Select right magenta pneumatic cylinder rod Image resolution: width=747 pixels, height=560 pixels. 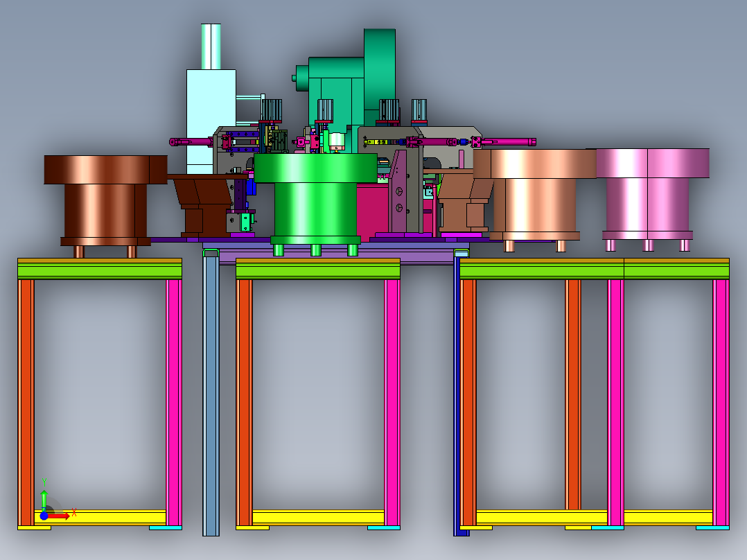(x=509, y=141)
